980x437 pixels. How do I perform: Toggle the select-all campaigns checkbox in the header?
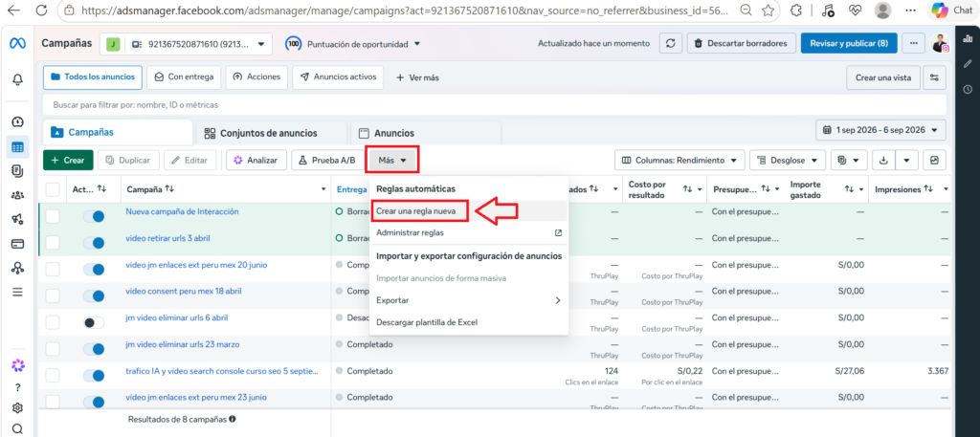point(53,188)
